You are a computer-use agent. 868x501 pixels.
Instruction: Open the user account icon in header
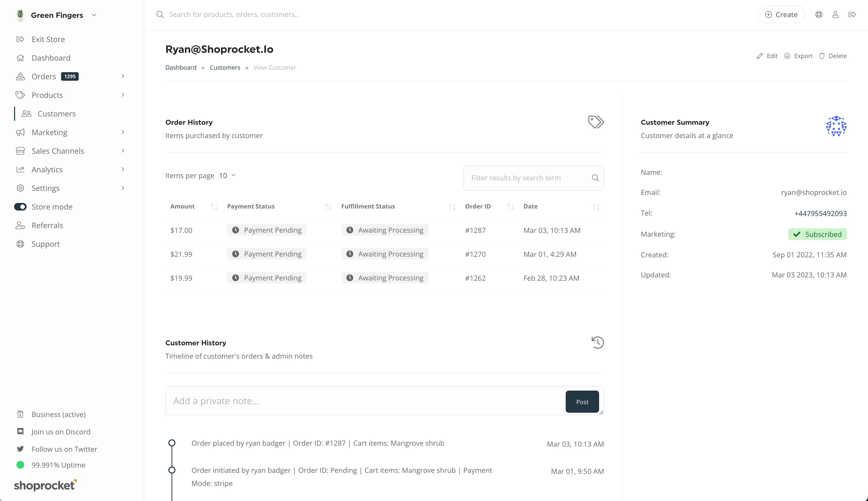pyautogui.click(x=835, y=14)
